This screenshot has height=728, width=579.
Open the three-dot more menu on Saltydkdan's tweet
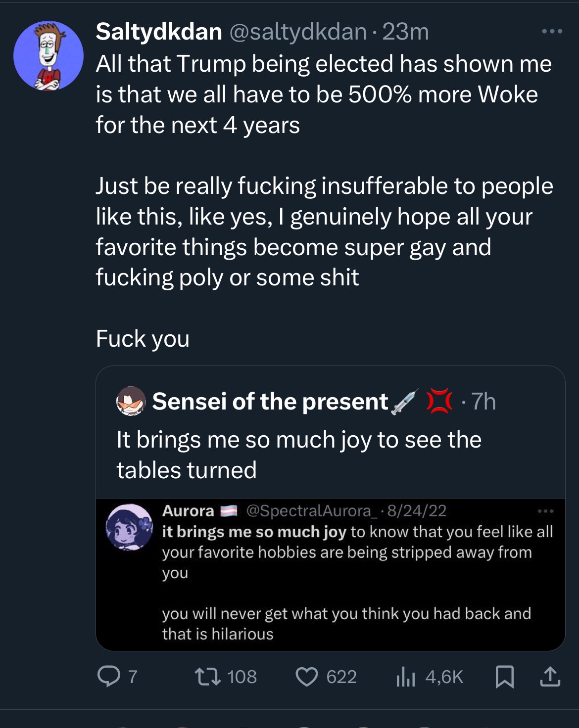pos(552,32)
